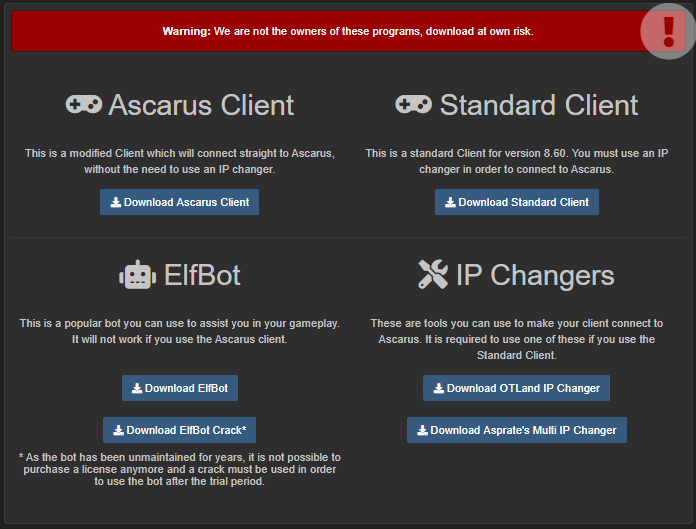Viewport: 696px width, 529px height.
Task: Click the gamepad icon beside Standard Client
Action: 413,104
